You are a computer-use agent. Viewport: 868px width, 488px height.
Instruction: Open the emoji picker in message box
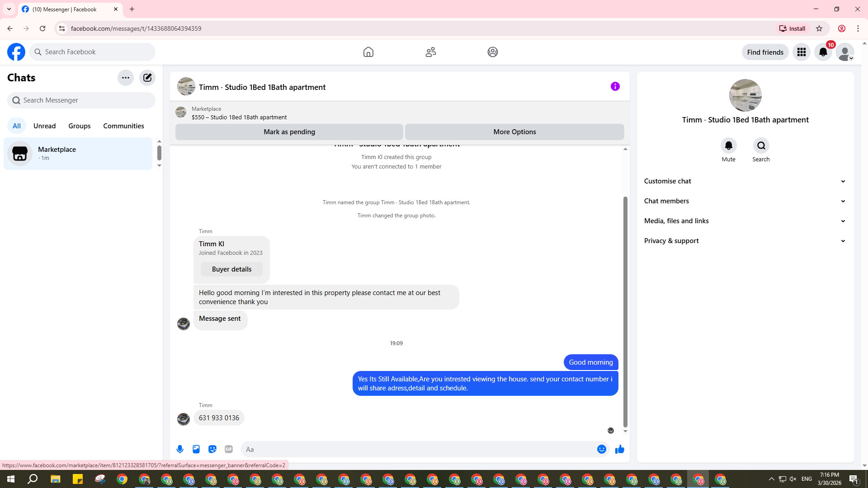pyautogui.click(x=601, y=449)
